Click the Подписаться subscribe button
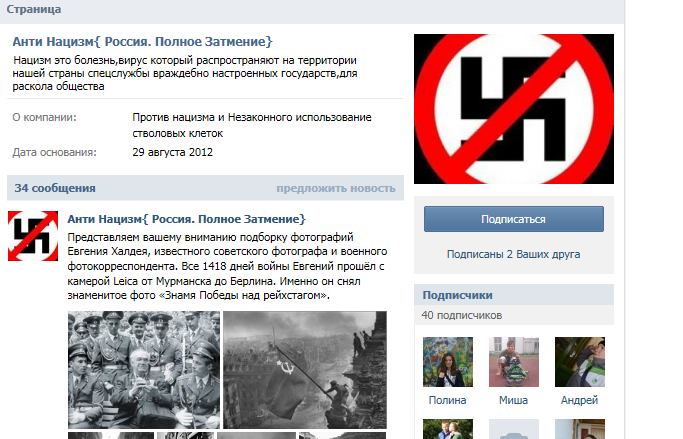683x439 pixels. point(514,219)
